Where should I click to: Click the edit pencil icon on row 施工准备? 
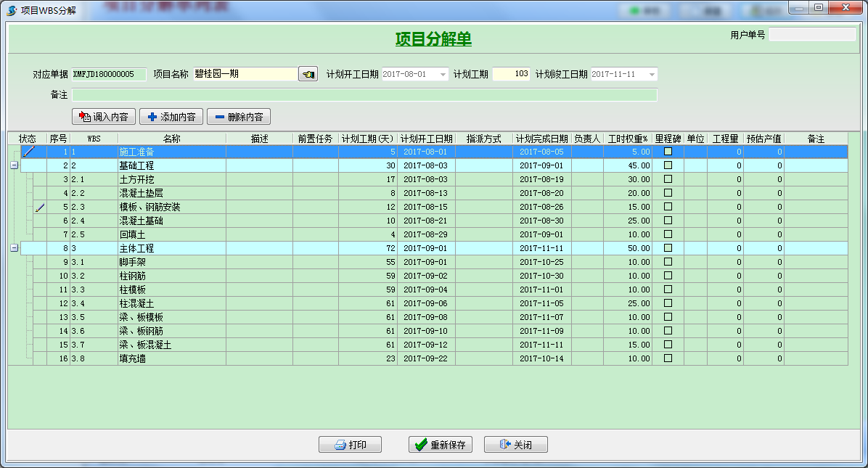[29, 151]
